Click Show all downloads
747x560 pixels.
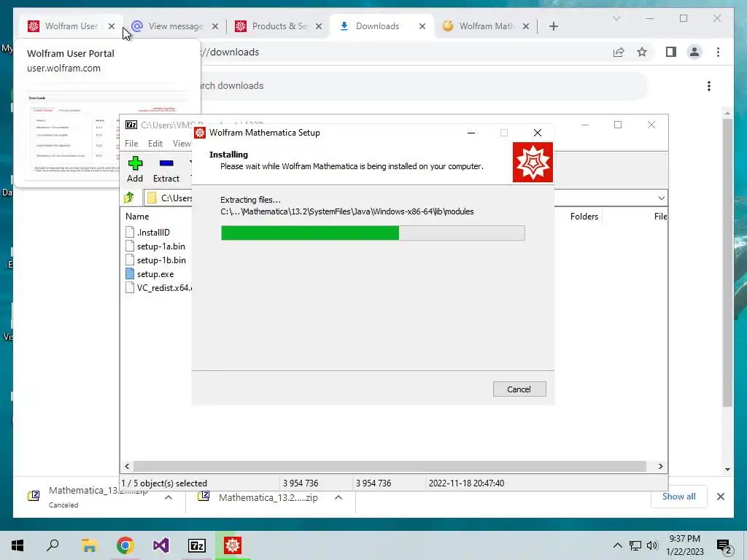pyautogui.click(x=679, y=496)
